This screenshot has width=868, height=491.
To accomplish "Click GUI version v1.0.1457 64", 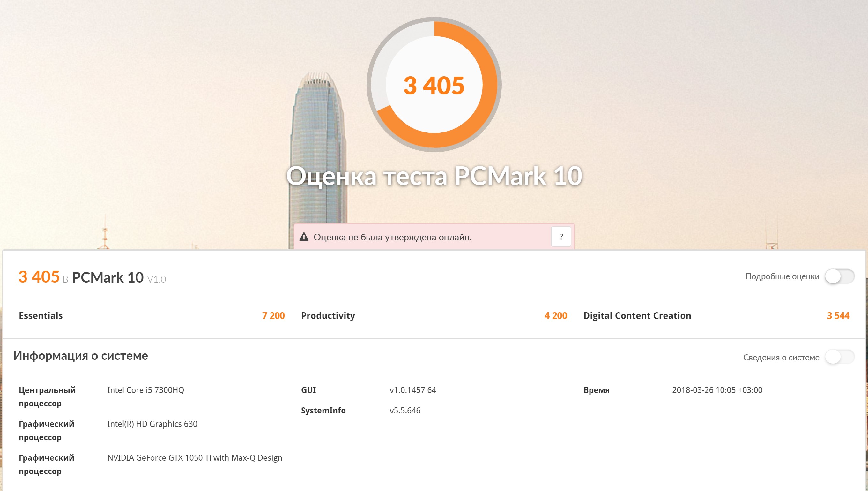I will (x=413, y=390).
